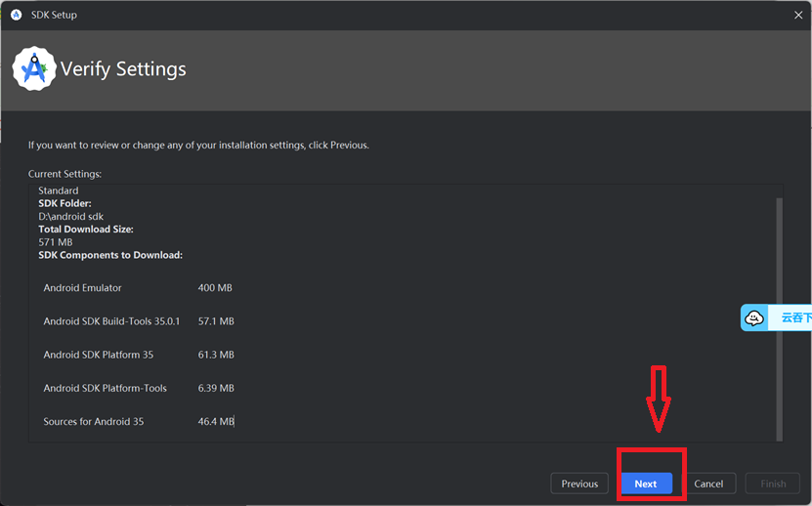This screenshot has height=506, width=812.
Task: Select the Android SDK Platform 35 entry
Action: [x=99, y=355]
